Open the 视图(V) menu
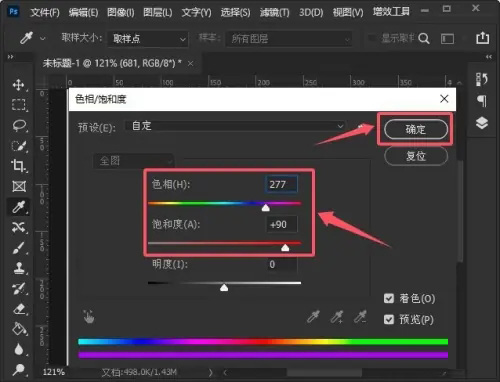The height and width of the screenshot is (382, 500). [x=348, y=13]
